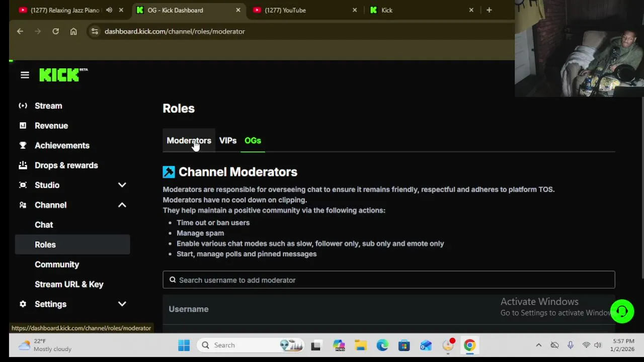Click the browser back arrow

point(20,31)
